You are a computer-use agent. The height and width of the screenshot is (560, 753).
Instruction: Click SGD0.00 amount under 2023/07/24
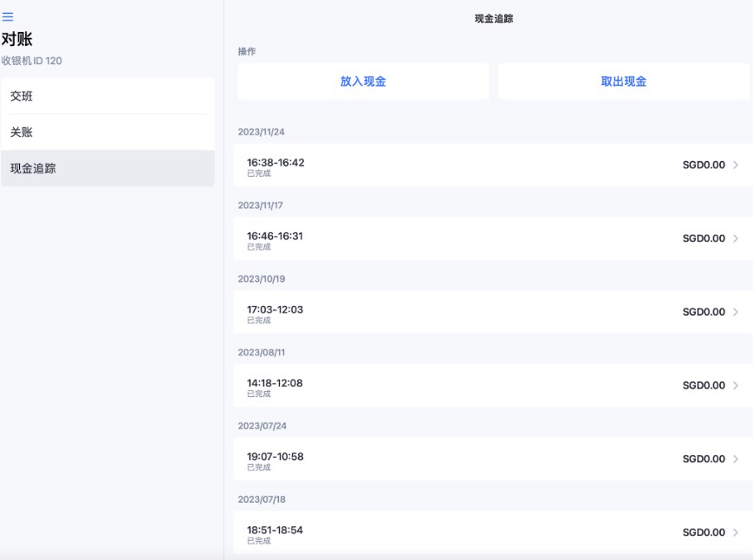704,459
